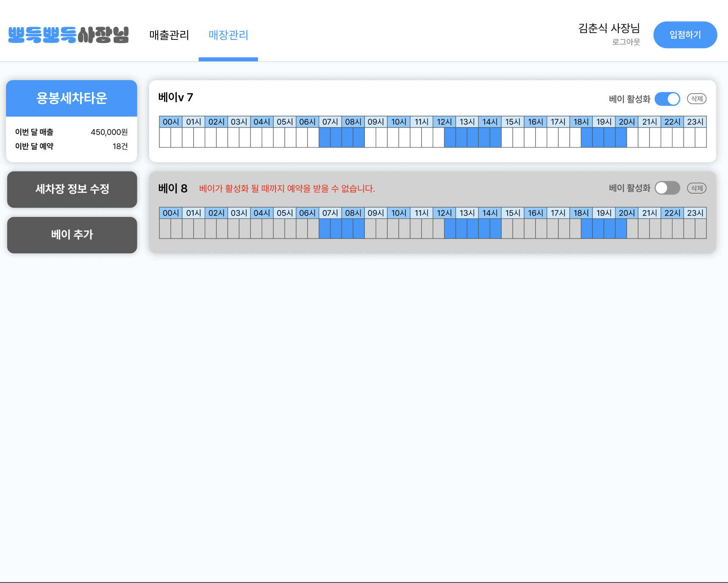Click the 김춘식 사장님 account name
Screen dimensions: 728x583
(609, 28)
